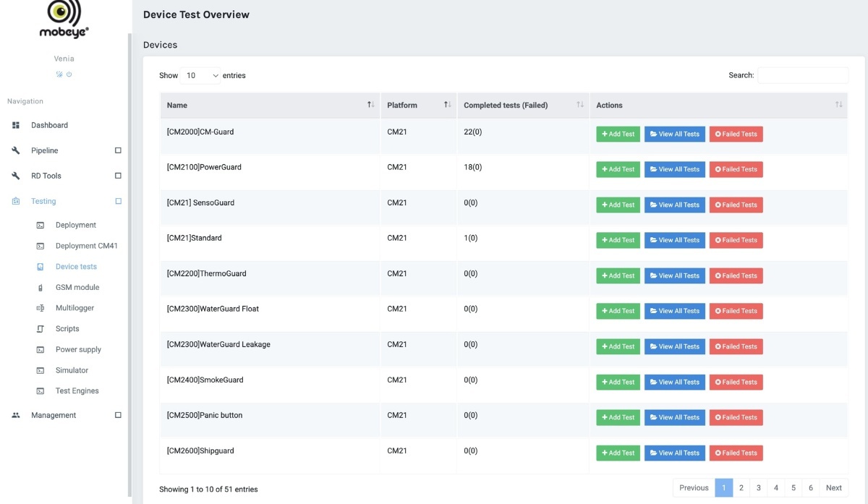Click 'Showing 1 to 10 of 51 entries'
868x504 pixels.
208,490
